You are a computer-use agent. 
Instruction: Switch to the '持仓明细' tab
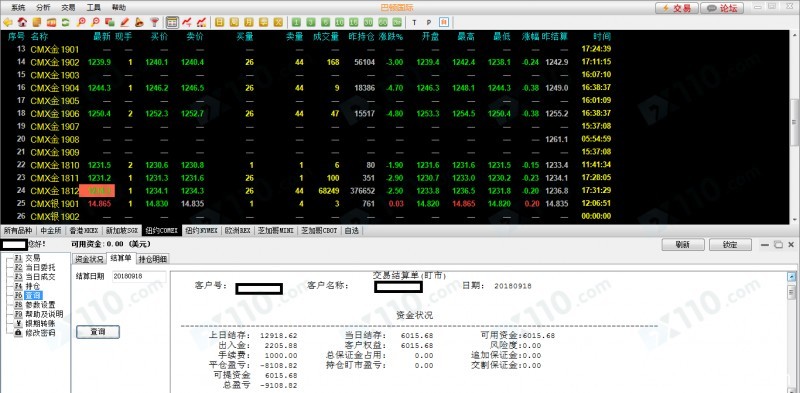pyautogui.click(x=153, y=259)
